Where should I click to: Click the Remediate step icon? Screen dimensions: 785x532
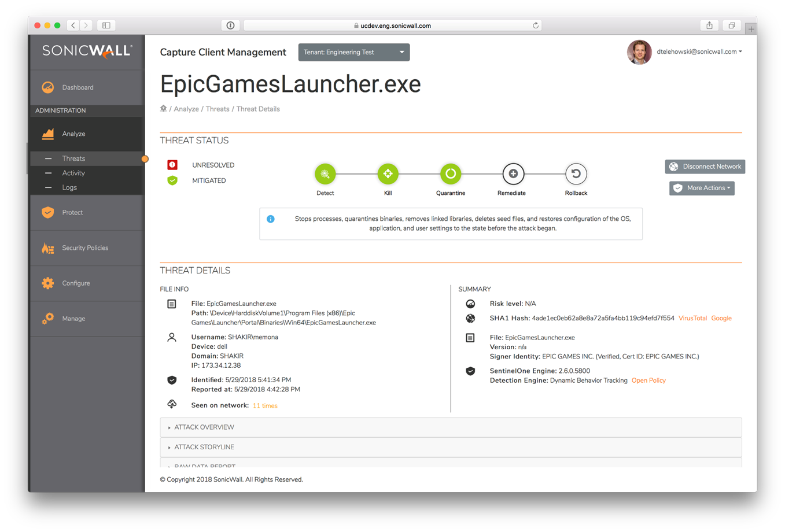513,173
